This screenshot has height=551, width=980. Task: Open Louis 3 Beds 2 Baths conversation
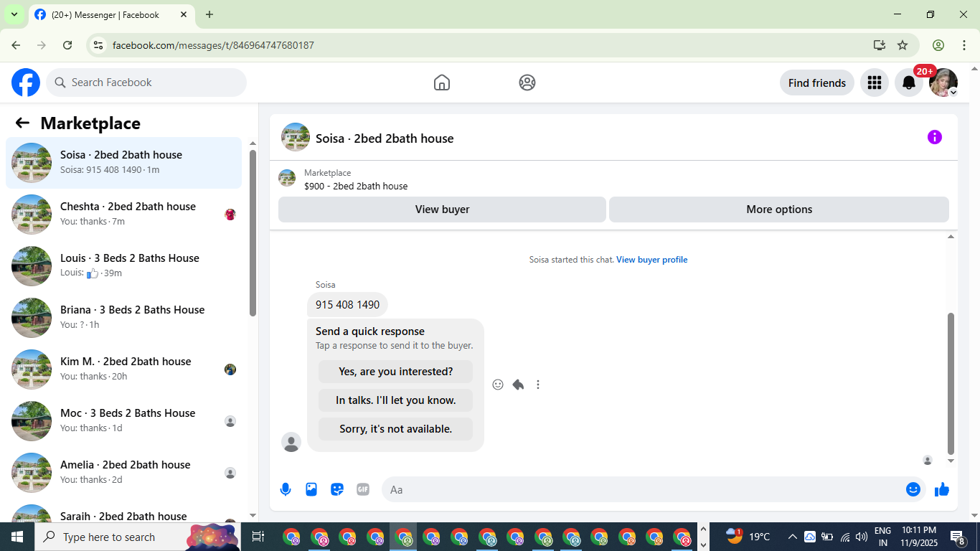123,266
